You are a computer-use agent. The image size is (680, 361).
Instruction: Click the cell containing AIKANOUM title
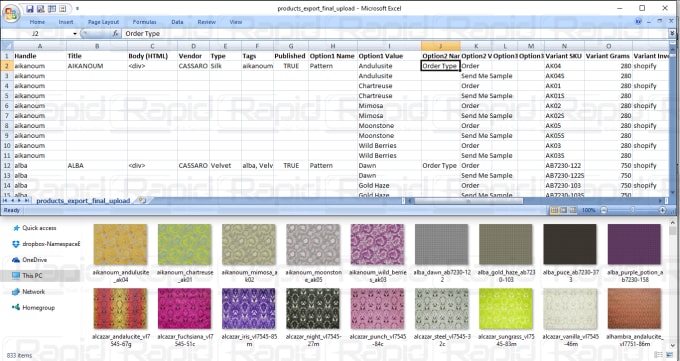tap(97, 66)
